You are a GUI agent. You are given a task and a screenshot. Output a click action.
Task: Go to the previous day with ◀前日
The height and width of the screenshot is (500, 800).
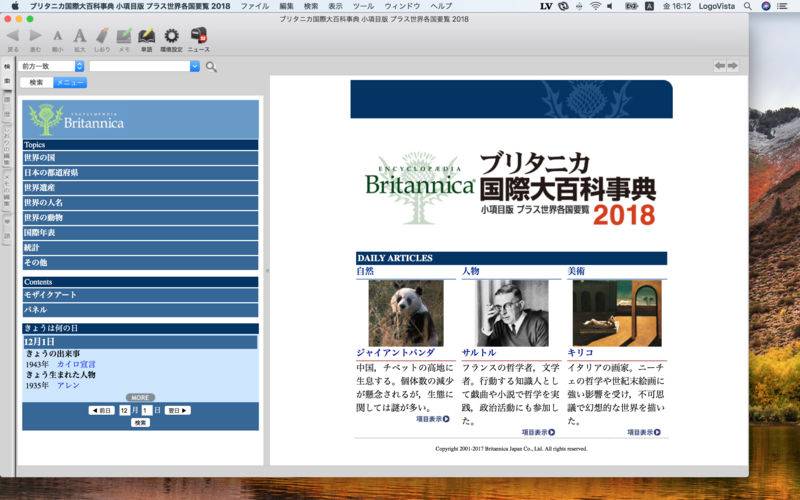[x=102, y=410]
